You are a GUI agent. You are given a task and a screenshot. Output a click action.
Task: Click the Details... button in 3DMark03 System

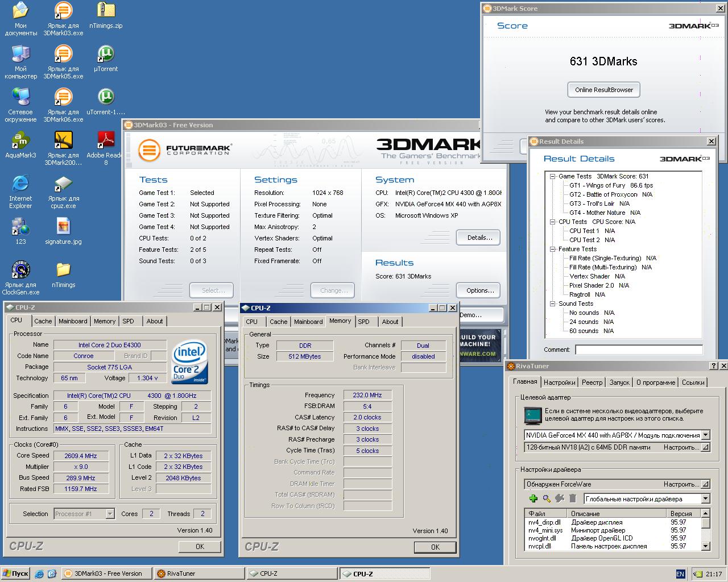[x=479, y=238]
